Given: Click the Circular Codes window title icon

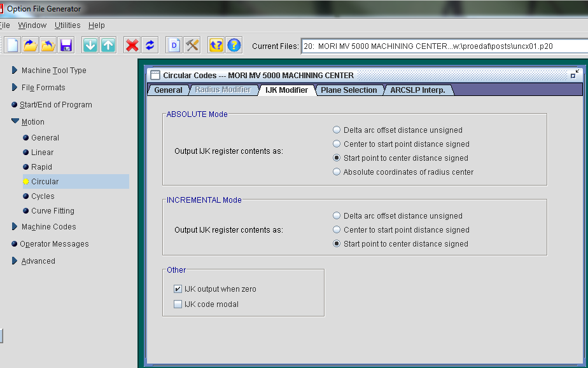Looking at the screenshot, I should click(155, 75).
